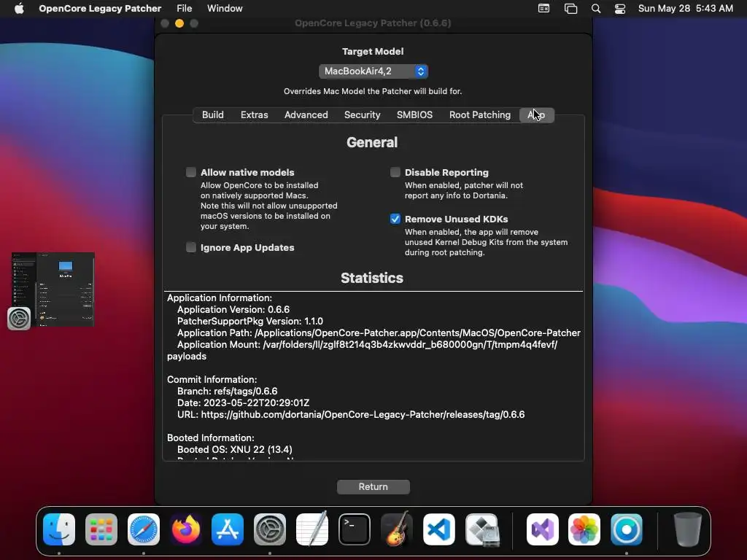Screen dimensions: 747x560
Task: Open the OpenCore Legacy Patcher app menu
Action: coord(100,8)
